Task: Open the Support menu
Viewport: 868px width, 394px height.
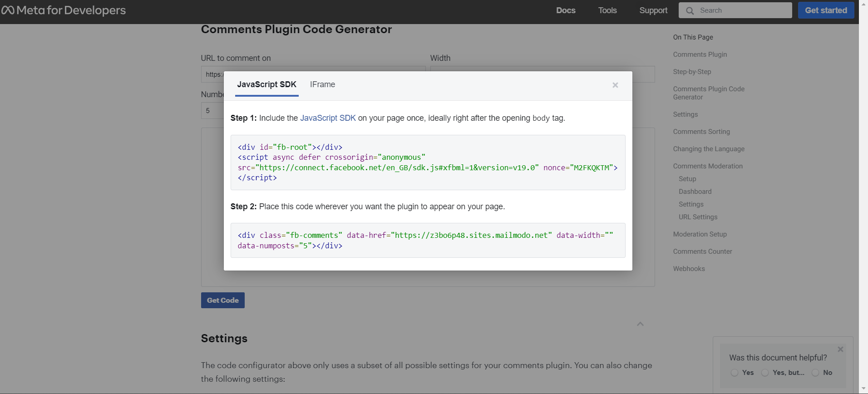Action: coord(653,10)
